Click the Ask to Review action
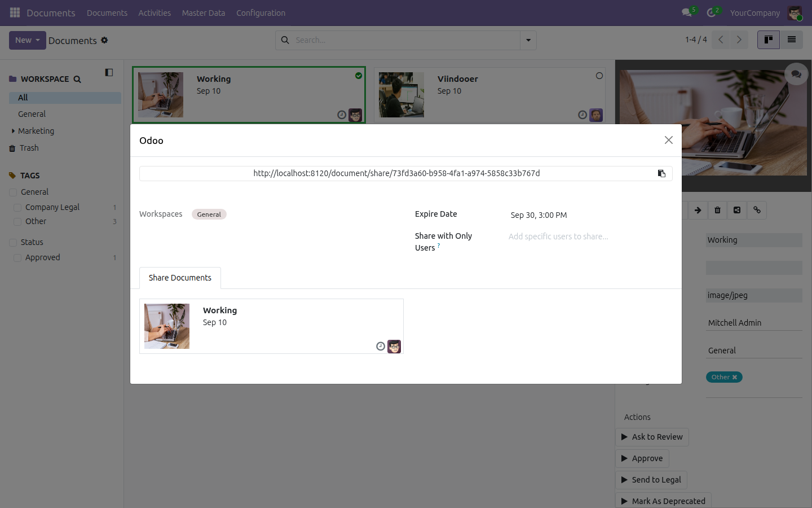Viewport: 812px width, 508px height. pyautogui.click(x=652, y=437)
